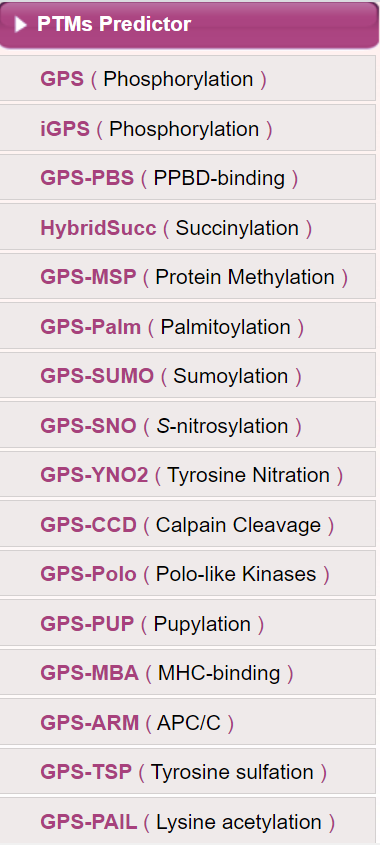Image resolution: width=380 pixels, height=845 pixels.
Task: Open GPS-PAIL Lysine acetylation tool
Action: (x=187, y=821)
